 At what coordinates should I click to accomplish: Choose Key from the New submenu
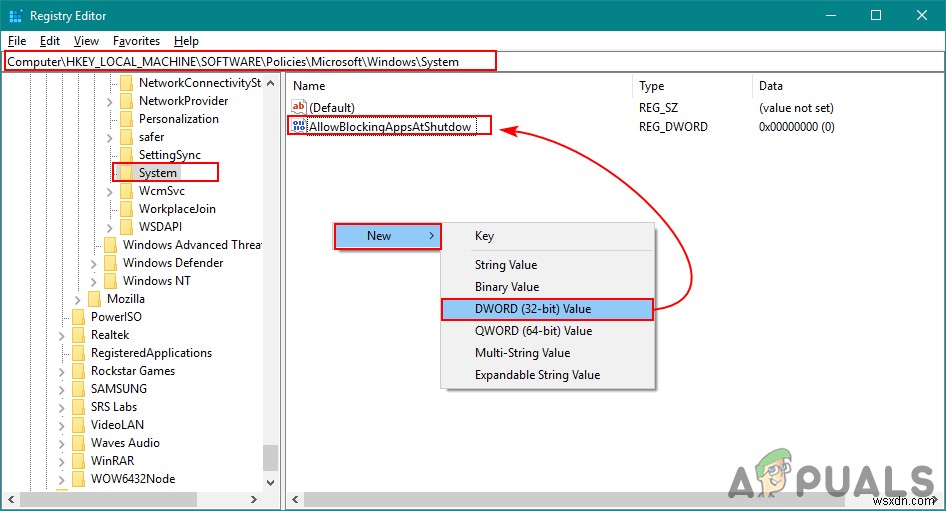[547, 236]
